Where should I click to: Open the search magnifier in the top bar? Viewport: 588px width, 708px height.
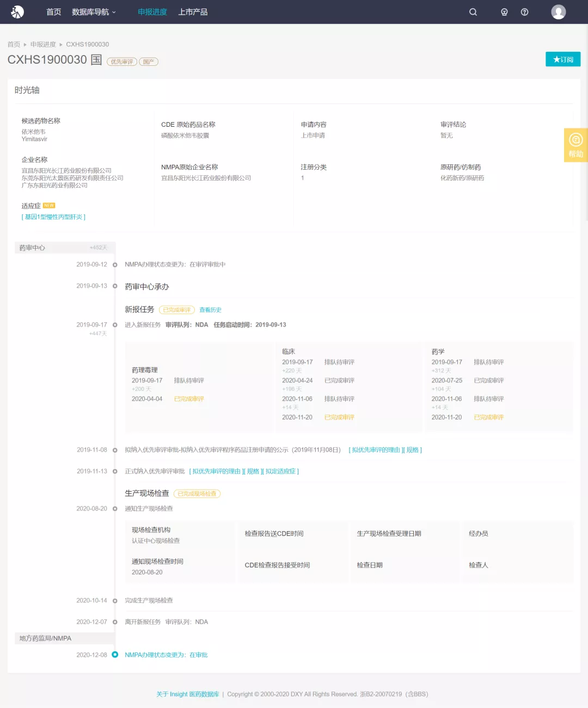point(473,12)
